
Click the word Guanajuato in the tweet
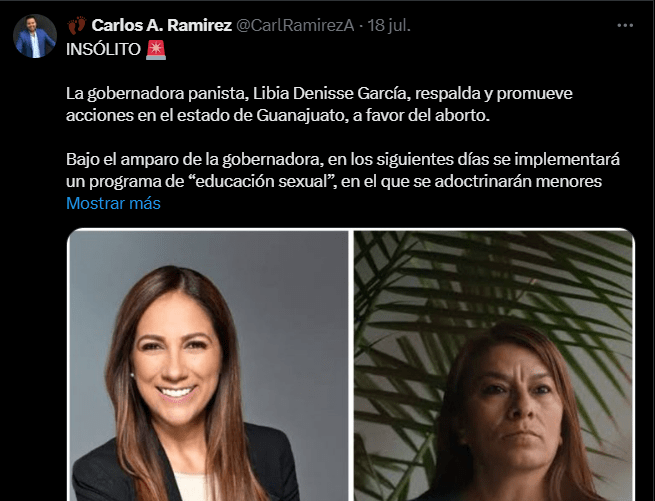click(x=300, y=115)
